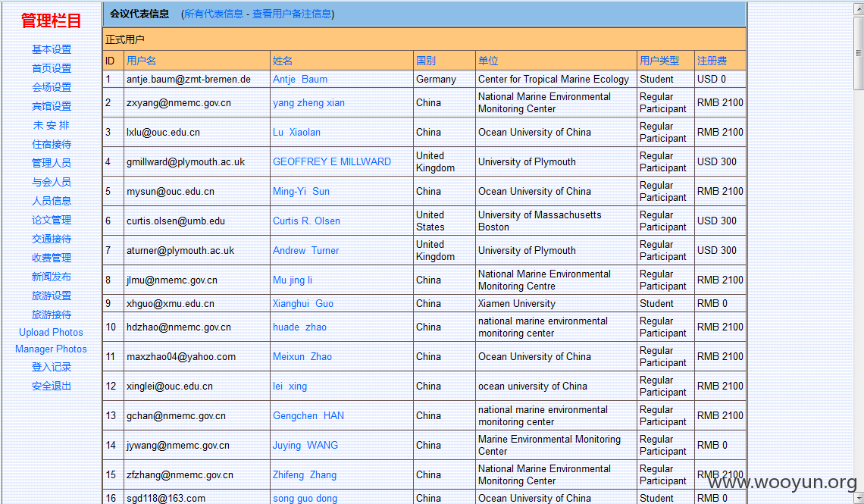Open Mu jing li's profile

coord(293,280)
